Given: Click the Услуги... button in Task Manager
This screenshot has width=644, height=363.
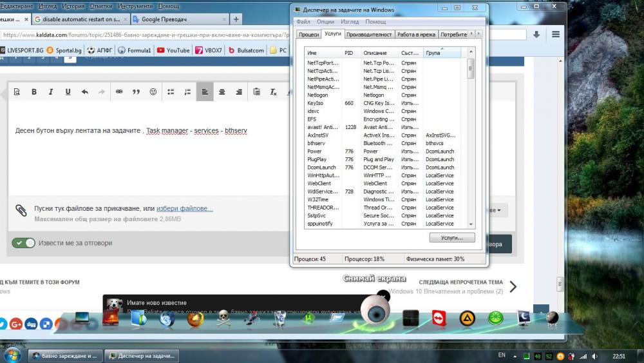Looking at the screenshot, I should tap(452, 238).
